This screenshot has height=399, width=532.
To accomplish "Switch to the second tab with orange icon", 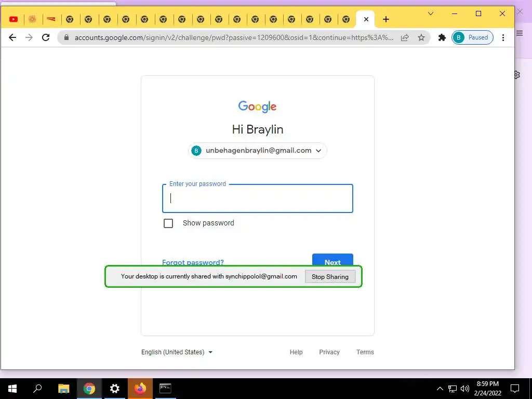I will coord(32,19).
